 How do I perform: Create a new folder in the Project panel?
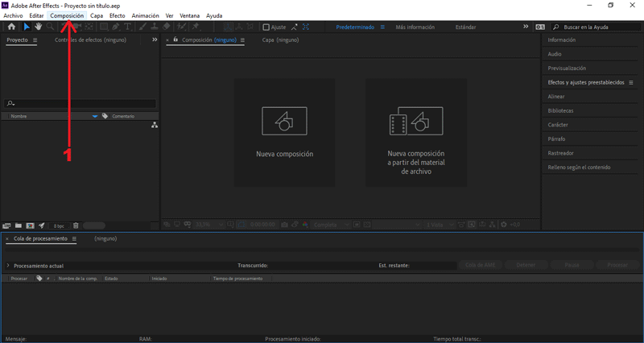[19, 225]
